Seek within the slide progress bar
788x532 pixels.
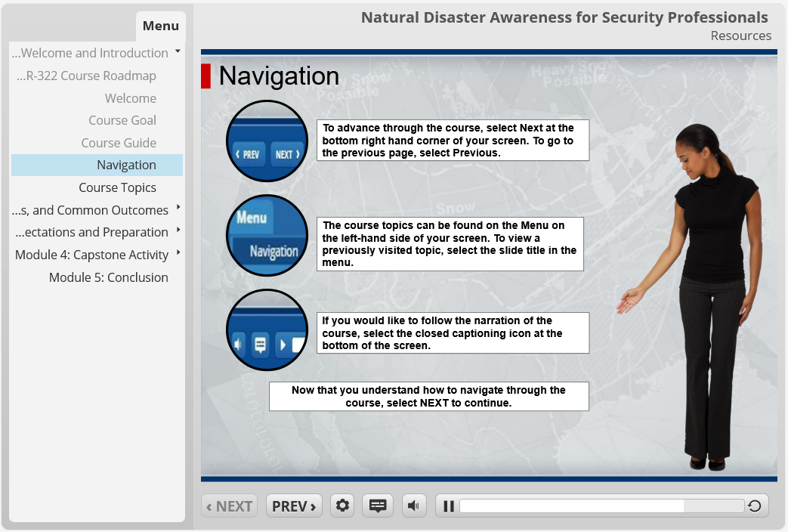point(601,506)
